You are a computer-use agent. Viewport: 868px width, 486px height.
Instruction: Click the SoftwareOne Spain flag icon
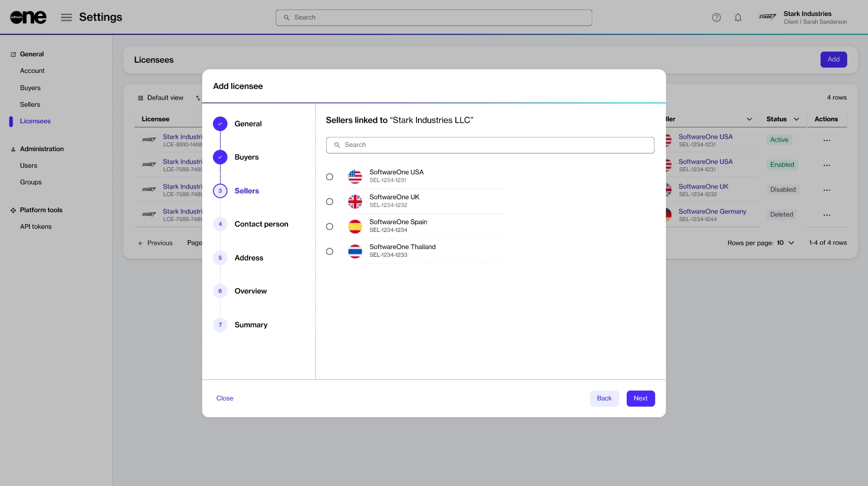355,226
